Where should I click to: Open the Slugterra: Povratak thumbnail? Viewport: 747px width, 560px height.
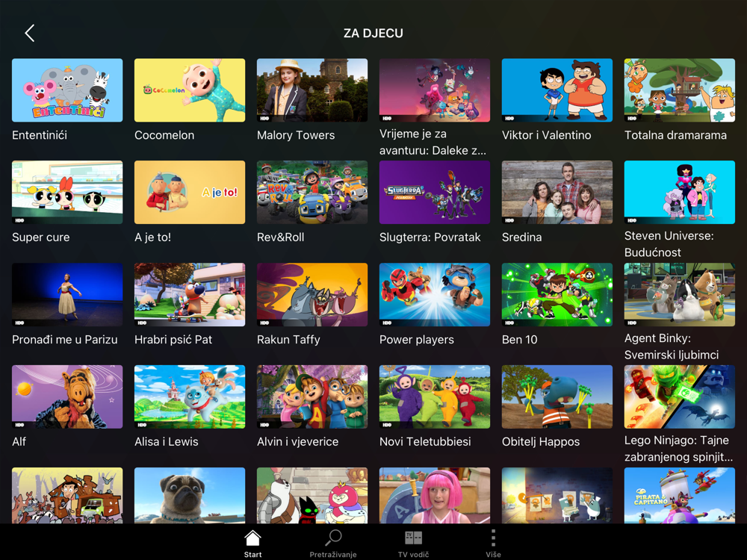point(435,192)
